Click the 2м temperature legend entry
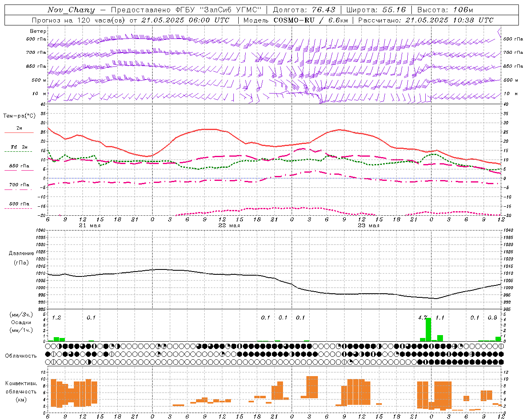The height and width of the screenshot is (420, 525). point(19,128)
